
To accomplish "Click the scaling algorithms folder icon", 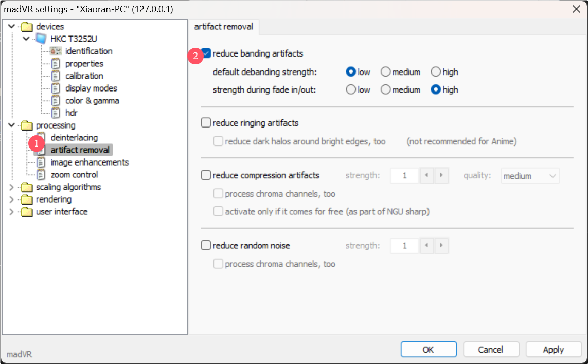I will [x=26, y=187].
